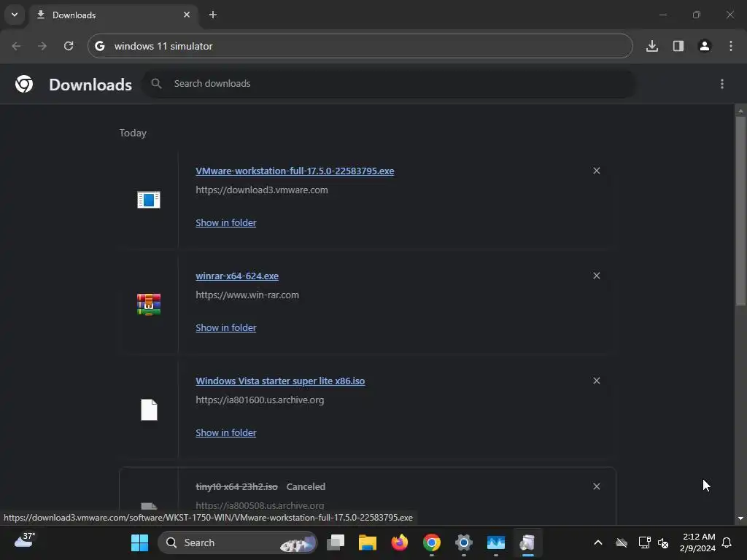Open the profile avatar menu
This screenshot has width=747, height=560.
point(705,46)
